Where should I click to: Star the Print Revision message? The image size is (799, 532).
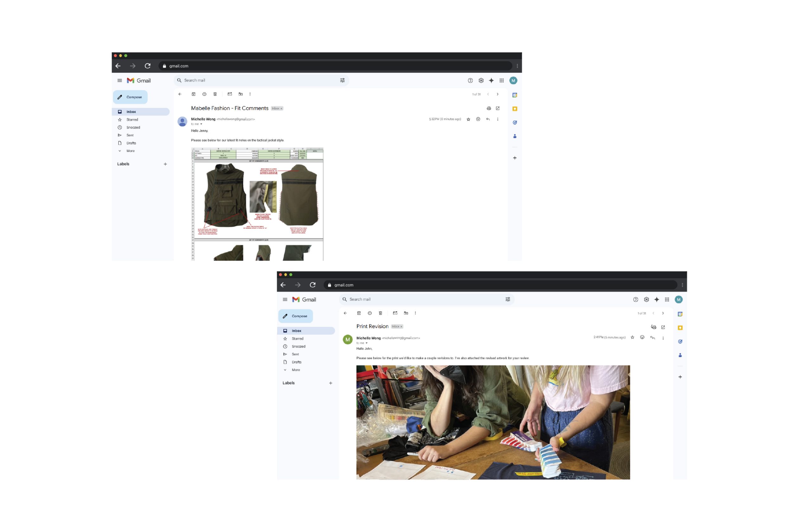point(632,337)
